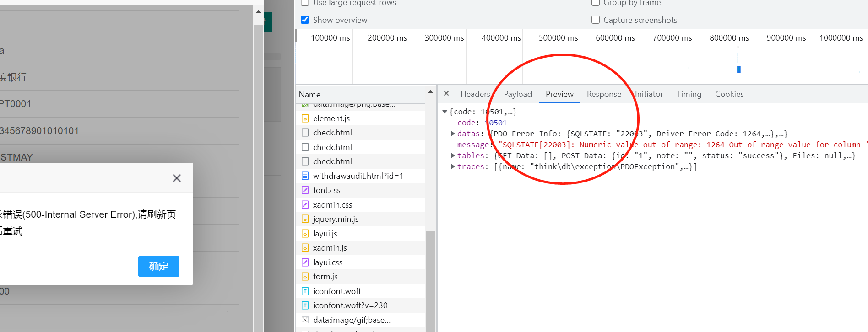This screenshot has height=332, width=868.
Task: Select the withdrawaudit.html?id=1 request
Action: click(361, 176)
